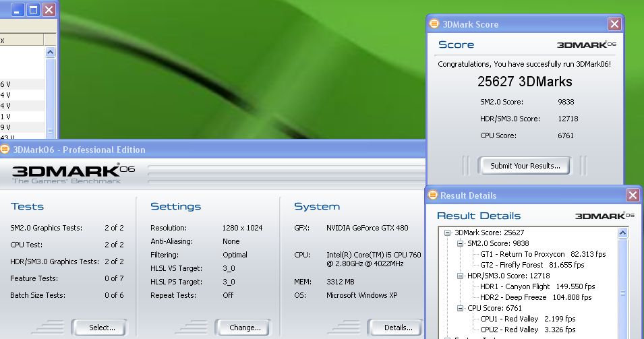Maximize the top-left background window
This screenshot has height=339, width=644.
33,10
